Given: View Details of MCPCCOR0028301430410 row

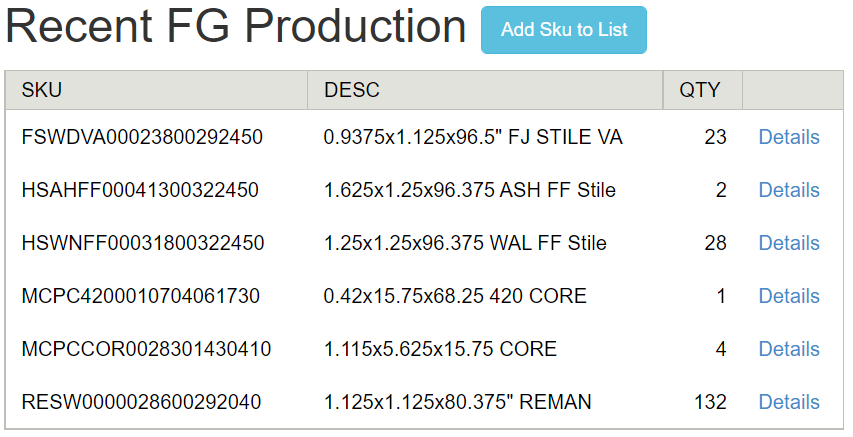Looking at the screenshot, I should (789, 349).
